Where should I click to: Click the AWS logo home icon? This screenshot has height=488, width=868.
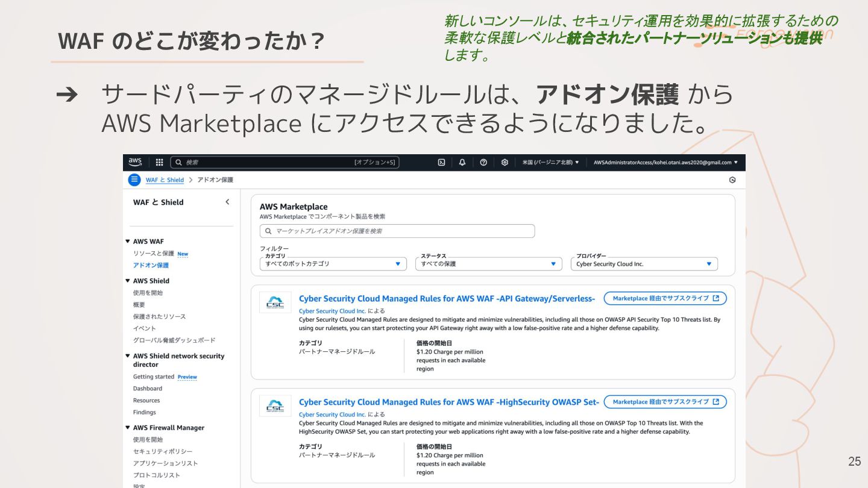point(135,162)
